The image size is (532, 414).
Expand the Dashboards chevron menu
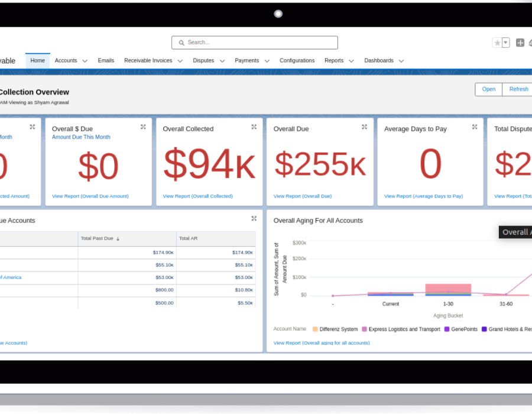401,61
